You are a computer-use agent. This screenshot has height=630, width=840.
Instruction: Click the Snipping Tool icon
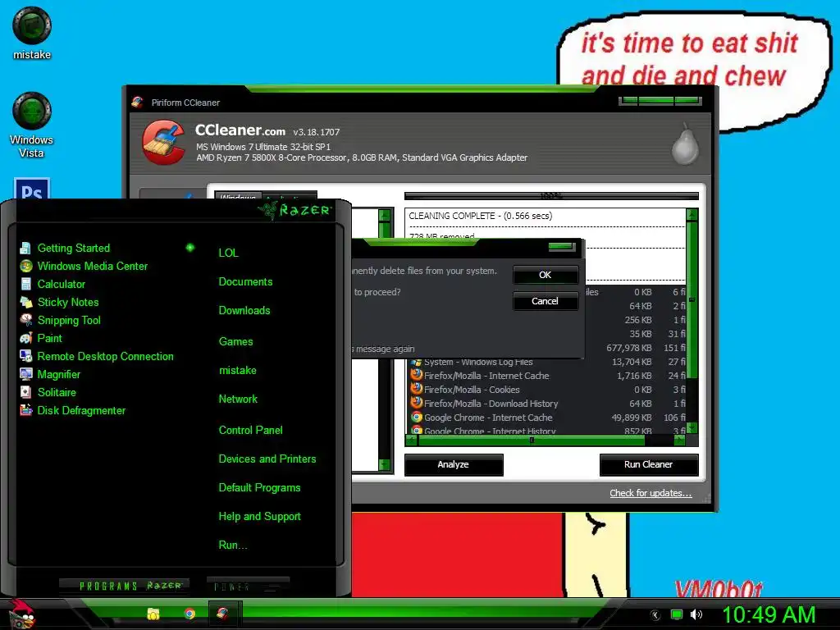[25, 320]
